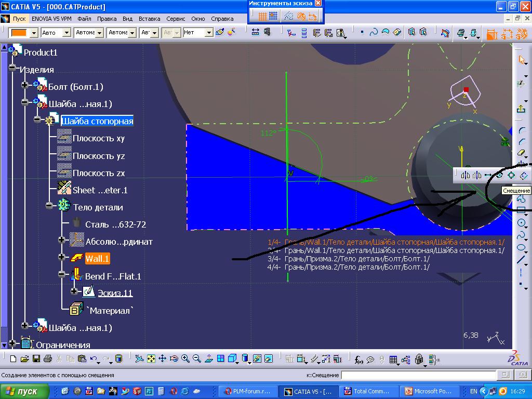Select the Translate tool in floating toolbar

point(488,175)
